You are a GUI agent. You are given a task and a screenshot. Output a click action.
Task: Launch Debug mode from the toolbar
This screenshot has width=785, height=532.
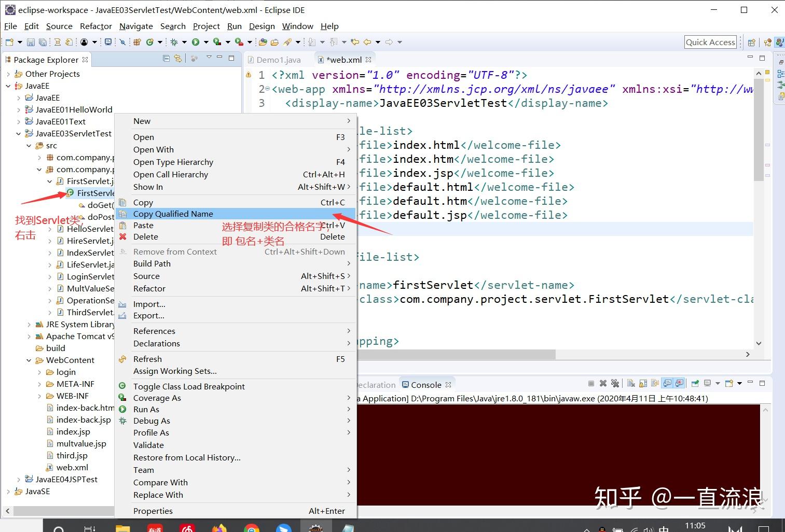click(174, 41)
